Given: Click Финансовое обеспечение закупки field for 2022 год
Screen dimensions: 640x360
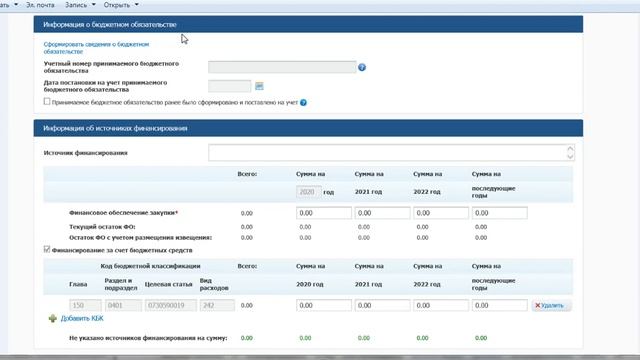Looking at the screenshot, I should tap(441, 213).
